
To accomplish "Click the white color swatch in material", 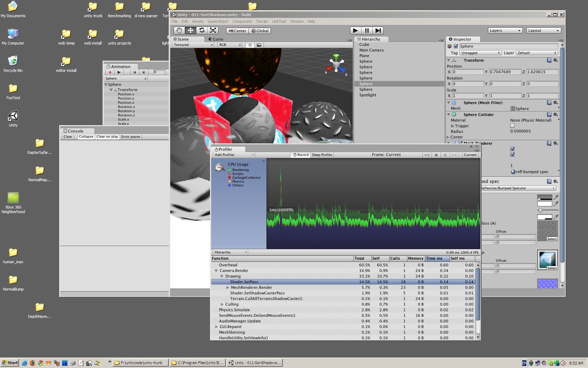I will pos(545,204).
